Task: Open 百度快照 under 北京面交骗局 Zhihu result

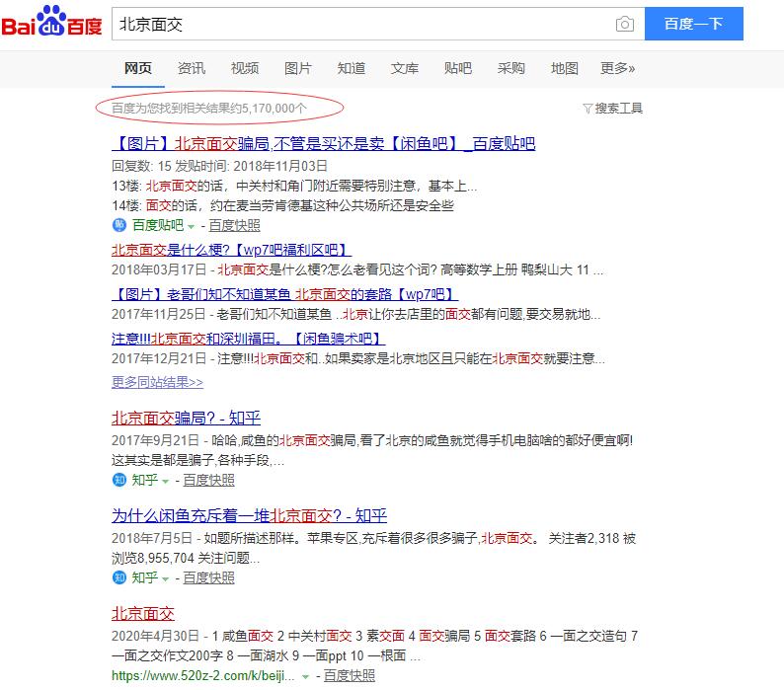Action: tap(209, 480)
